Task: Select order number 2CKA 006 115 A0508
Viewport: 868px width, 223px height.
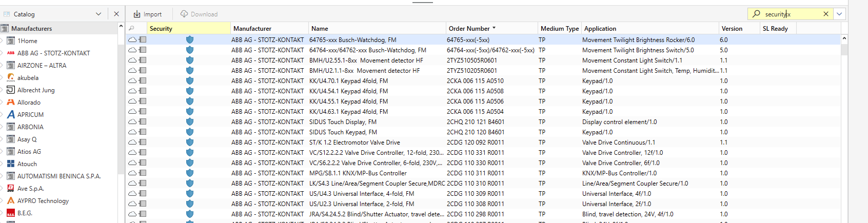Action: pos(475,91)
